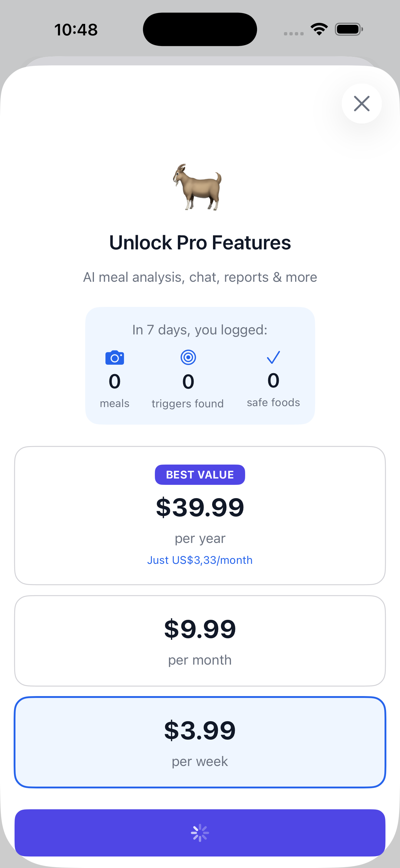Select the $39.99 per year plan

[200, 515]
